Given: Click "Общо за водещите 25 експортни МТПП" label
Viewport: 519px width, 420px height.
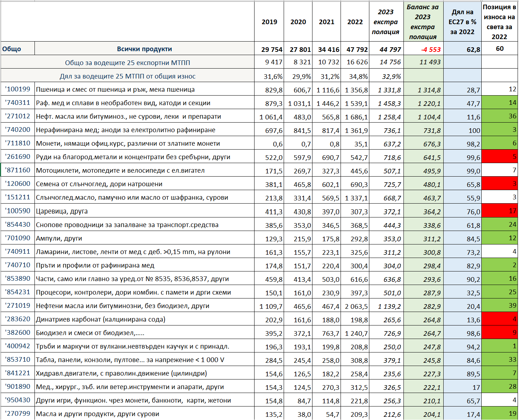Looking at the screenshot, I should point(127,63).
